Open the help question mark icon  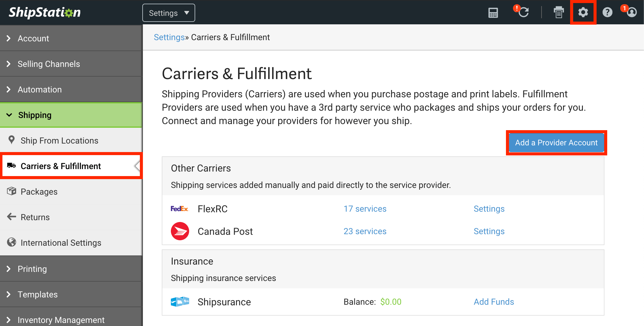[607, 12]
